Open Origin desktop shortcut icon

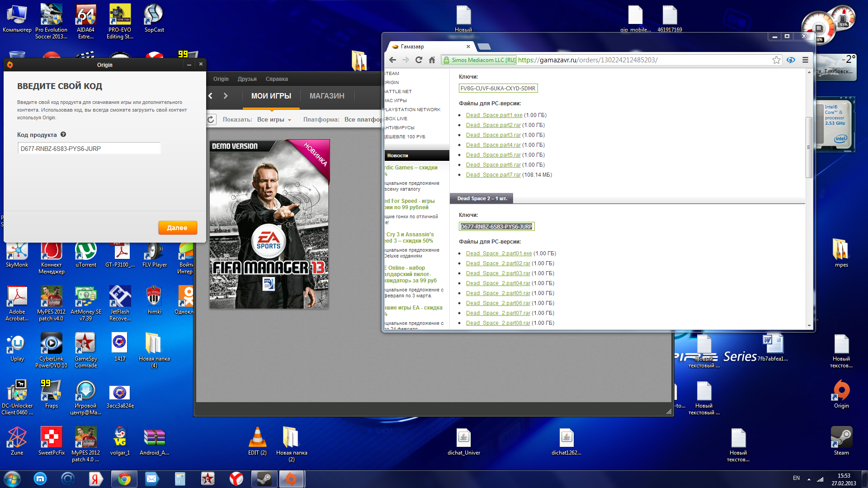click(841, 394)
